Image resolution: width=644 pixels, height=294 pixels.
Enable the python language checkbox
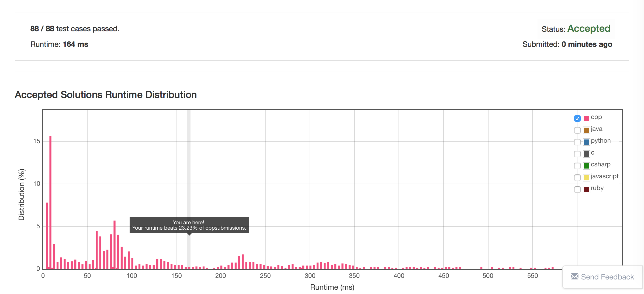(577, 142)
